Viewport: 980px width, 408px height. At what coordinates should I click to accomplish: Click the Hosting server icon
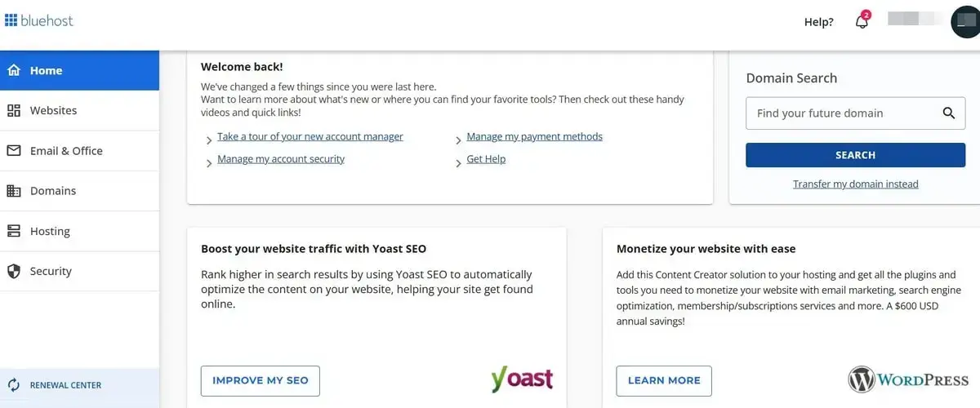coord(14,231)
